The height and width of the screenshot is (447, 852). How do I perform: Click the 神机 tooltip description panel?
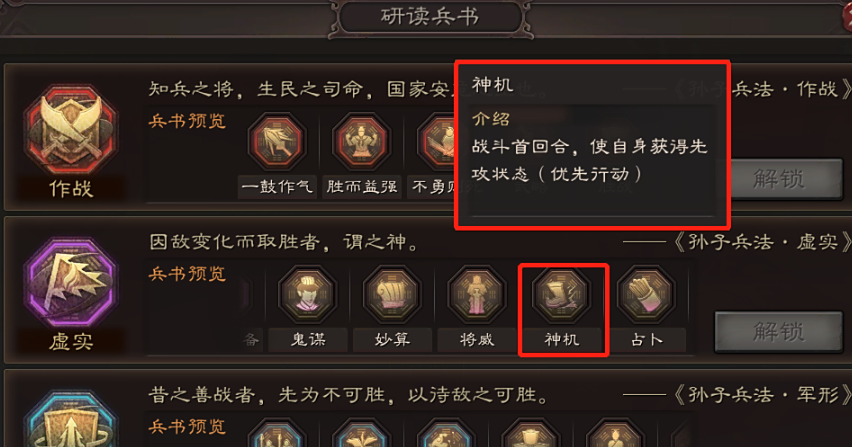tap(592, 161)
